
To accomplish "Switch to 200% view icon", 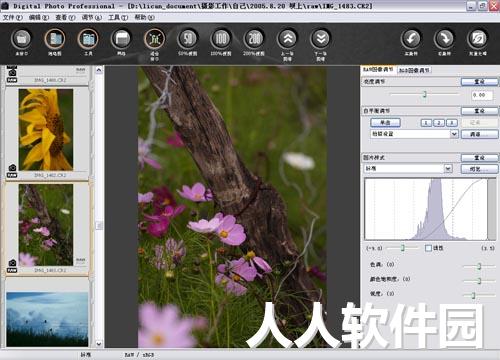I will [254, 39].
